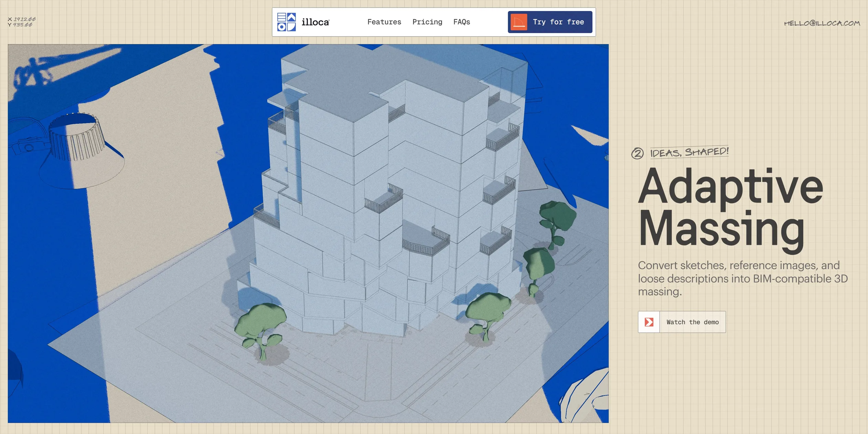Select the 'Convert sketches' description paragraph
Image resolution: width=868 pixels, height=434 pixels.
click(743, 278)
